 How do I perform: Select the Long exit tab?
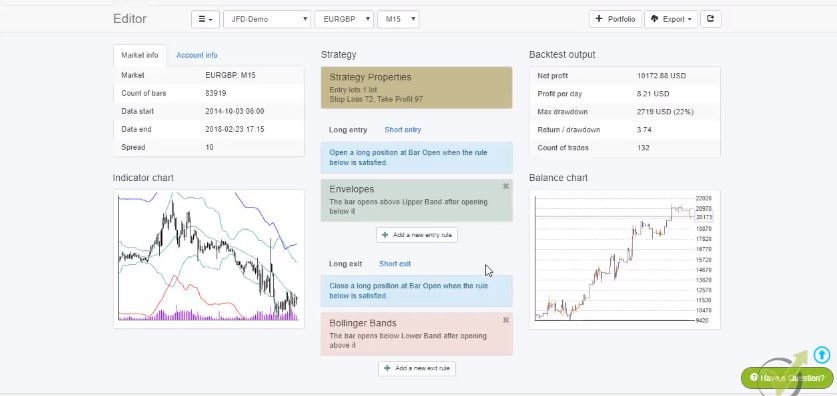coord(345,264)
